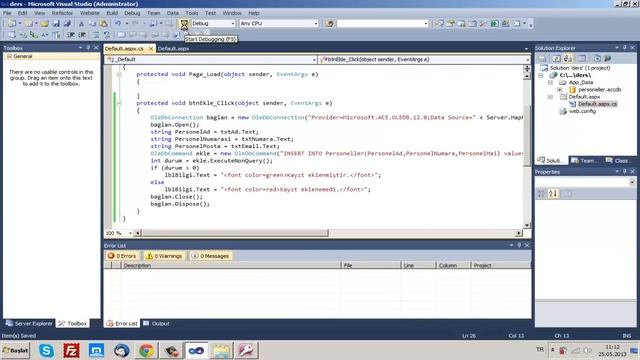Select web.config in Solution Explorer
This screenshot has width=640, height=360.
pyautogui.click(x=582, y=111)
